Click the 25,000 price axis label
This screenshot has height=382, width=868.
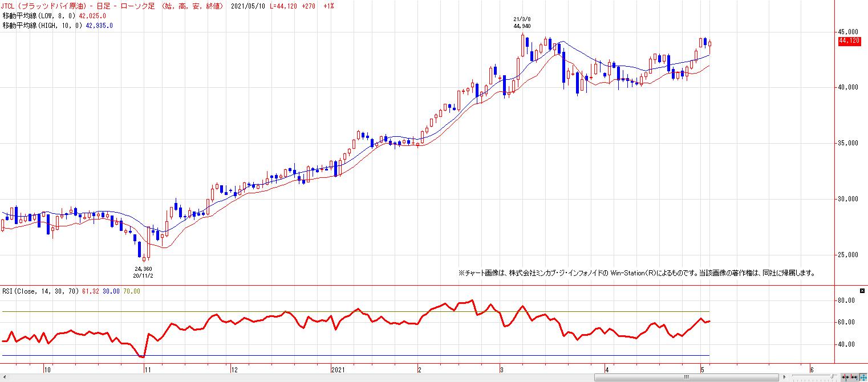tap(847, 255)
